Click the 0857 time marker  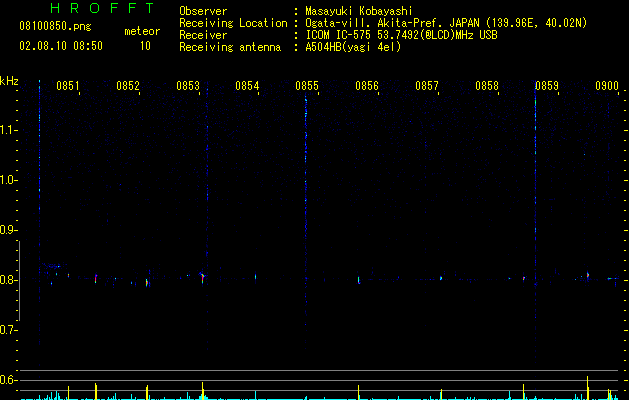[427, 86]
